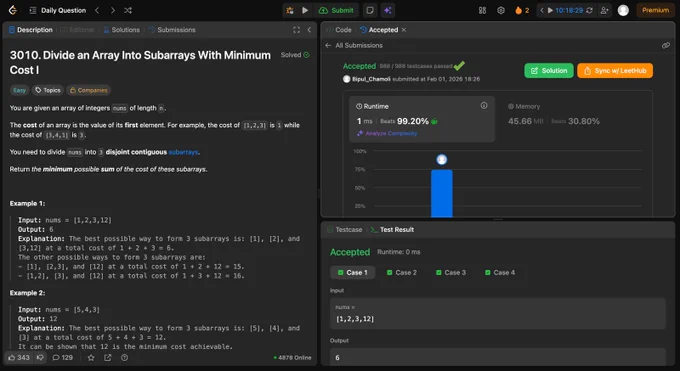Viewport: 680px width, 371px height.
Task: Switch to the Testcase tab
Action: [x=345, y=230]
